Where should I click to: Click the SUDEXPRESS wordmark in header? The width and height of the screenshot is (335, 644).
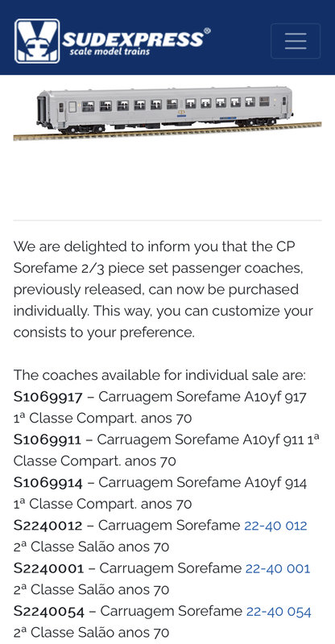tap(133, 39)
